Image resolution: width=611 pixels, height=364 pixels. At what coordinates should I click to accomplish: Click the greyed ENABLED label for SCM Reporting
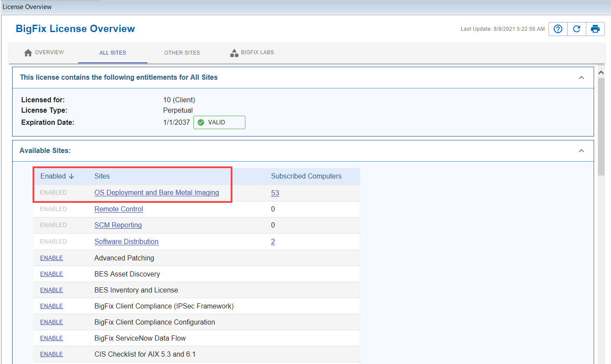[53, 225]
